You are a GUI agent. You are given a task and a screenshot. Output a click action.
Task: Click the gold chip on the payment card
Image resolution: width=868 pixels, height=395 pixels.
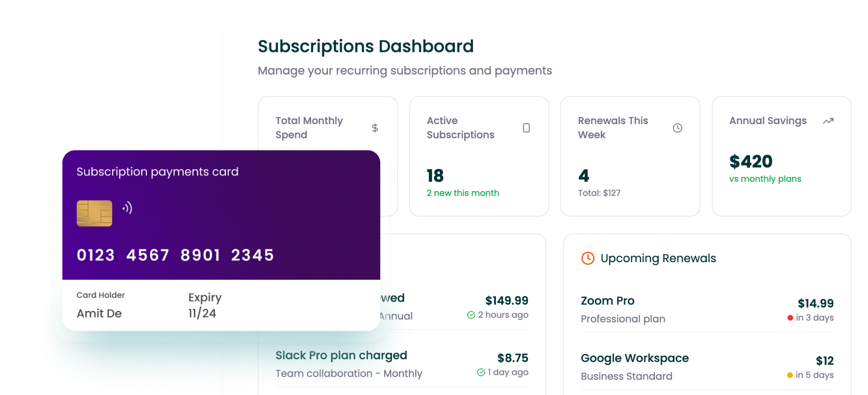94,213
